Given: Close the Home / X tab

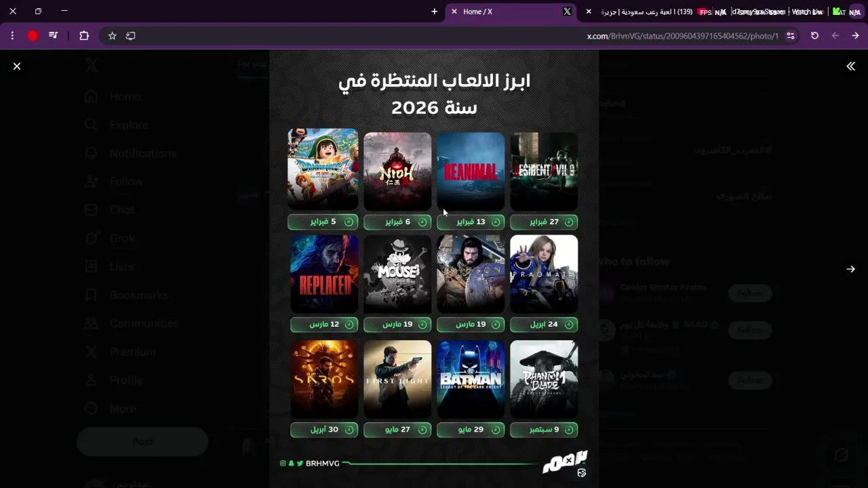Looking at the screenshot, I should coord(454,12).
